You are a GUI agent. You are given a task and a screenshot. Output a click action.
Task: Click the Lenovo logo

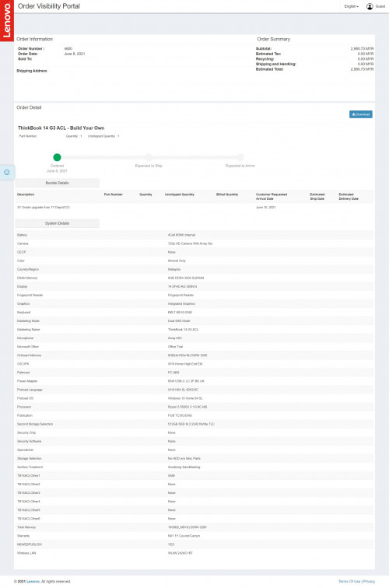click(x=7, y=20)
